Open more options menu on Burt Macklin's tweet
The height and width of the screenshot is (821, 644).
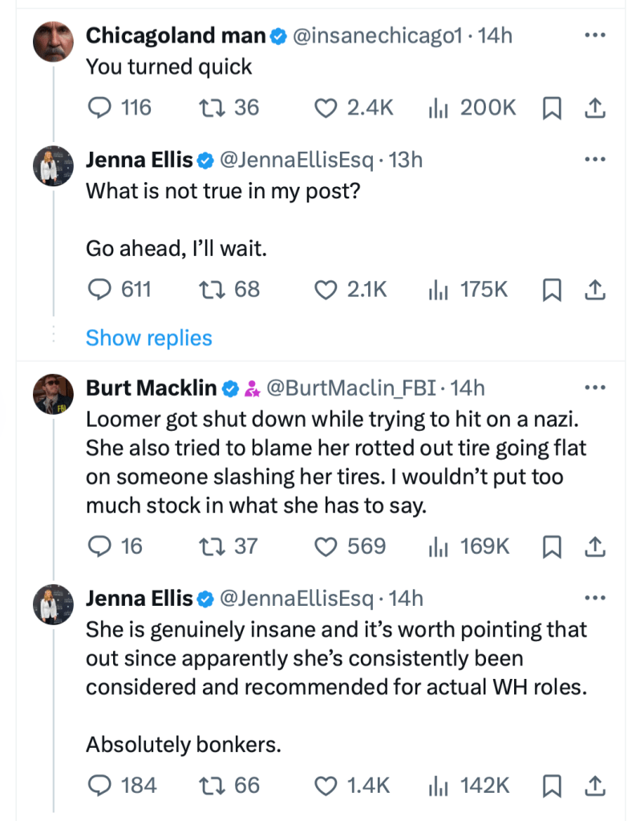point(594,388)
